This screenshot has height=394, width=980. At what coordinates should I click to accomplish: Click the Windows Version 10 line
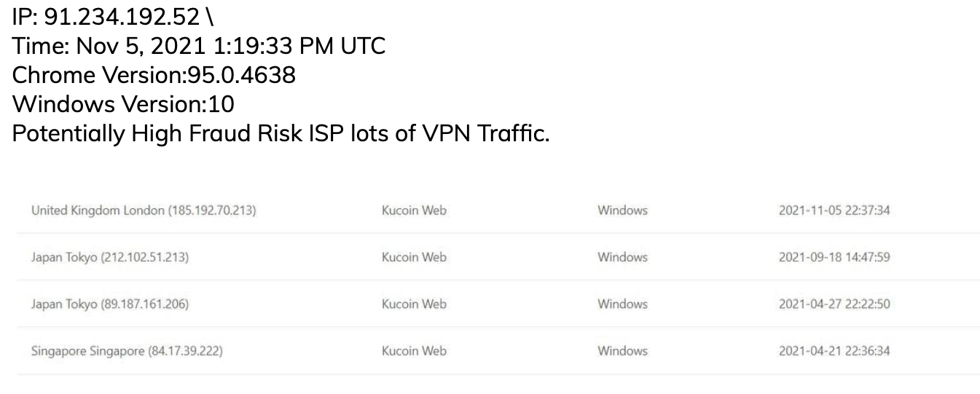click(124, 104)
